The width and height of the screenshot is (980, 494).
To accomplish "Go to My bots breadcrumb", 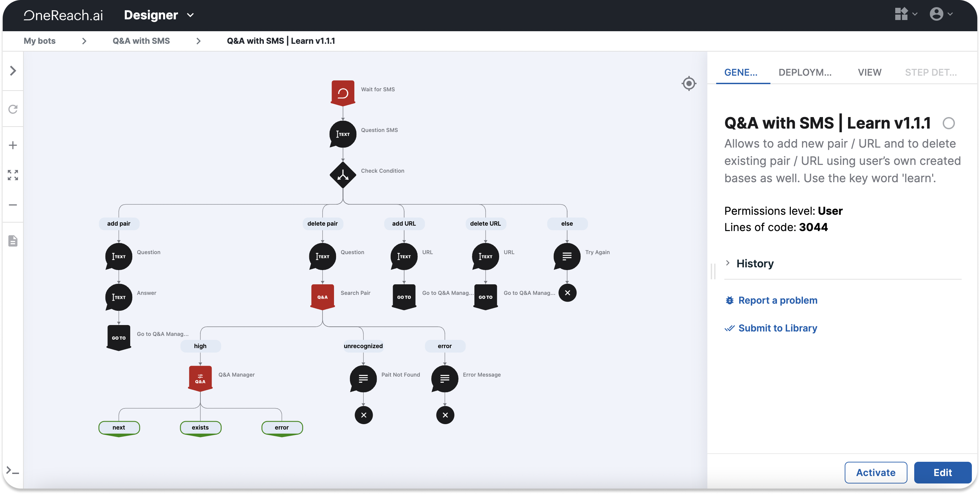I will [x=40, y=41].
